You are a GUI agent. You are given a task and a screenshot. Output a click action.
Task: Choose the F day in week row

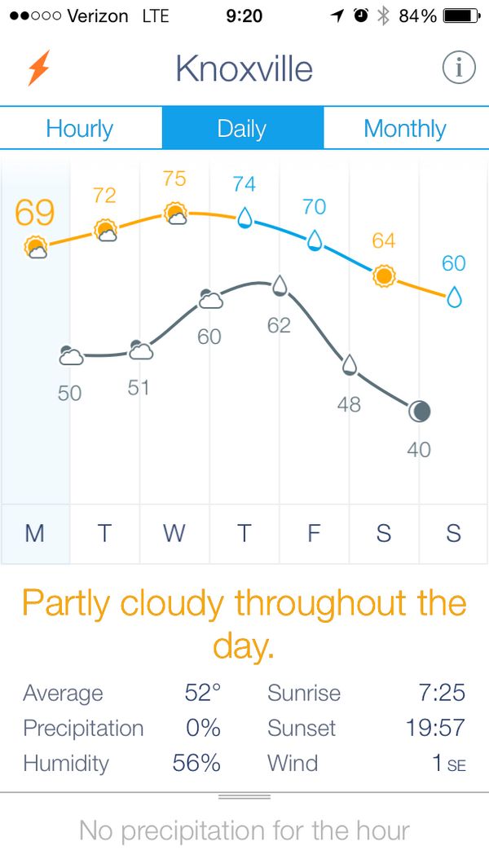[x=315, y=533]
